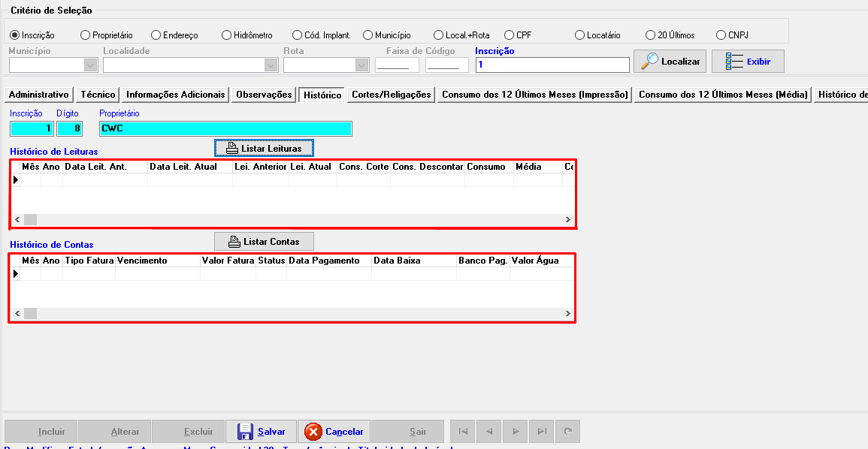Switch to the Cortes/Religações tab
The width and height of the screenshot is (868, 449).
[392, 95]
